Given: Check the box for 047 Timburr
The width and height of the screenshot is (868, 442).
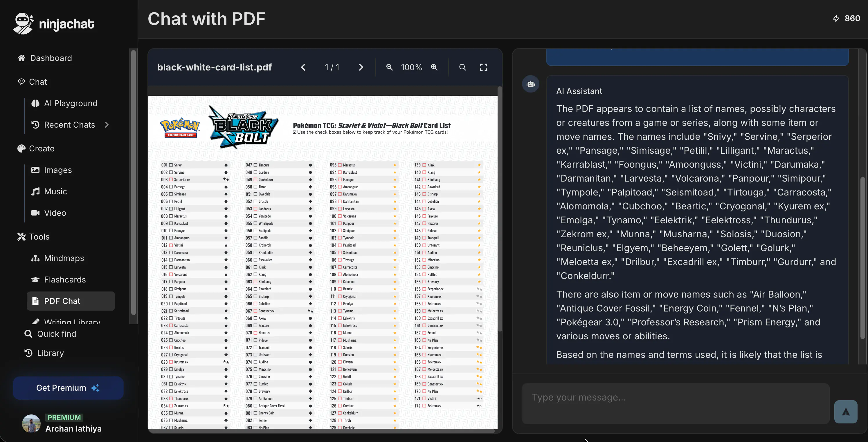Looking at the screenshot, I should pyautogui.click(x=255, y=165).
